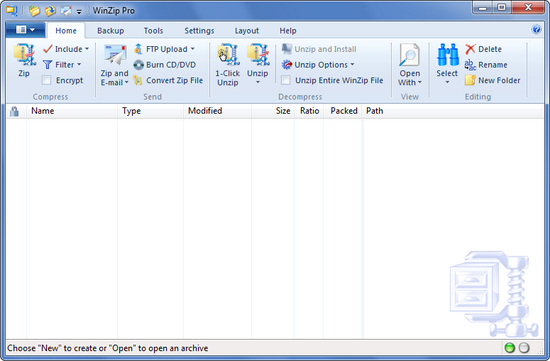Click the Open With magnifier page icon
550x361 pixels.
point(409,55)
